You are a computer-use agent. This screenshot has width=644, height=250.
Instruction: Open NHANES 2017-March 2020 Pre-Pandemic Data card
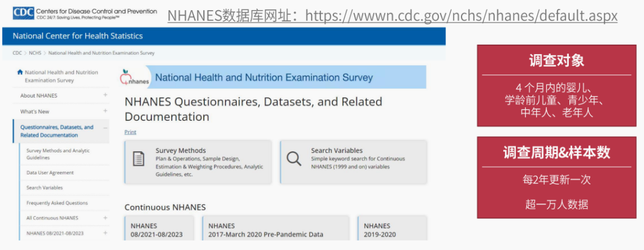[275, 229]
